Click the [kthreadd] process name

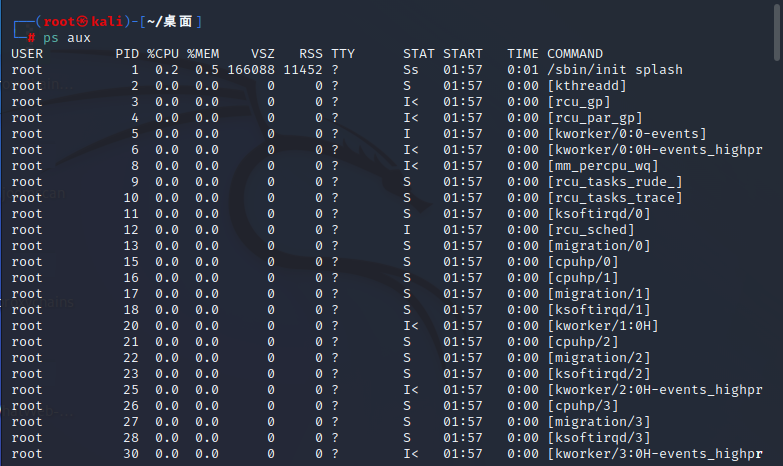point(587,86)
